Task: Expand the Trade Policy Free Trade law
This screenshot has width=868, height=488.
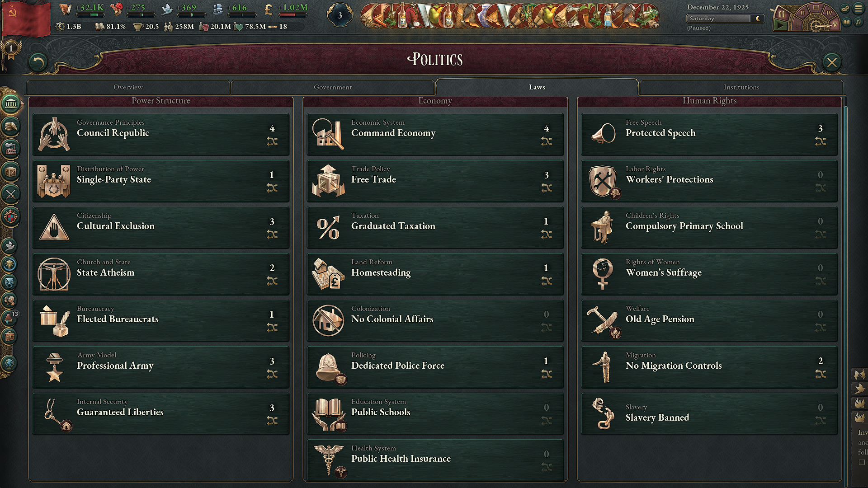Action: [435, 181]
